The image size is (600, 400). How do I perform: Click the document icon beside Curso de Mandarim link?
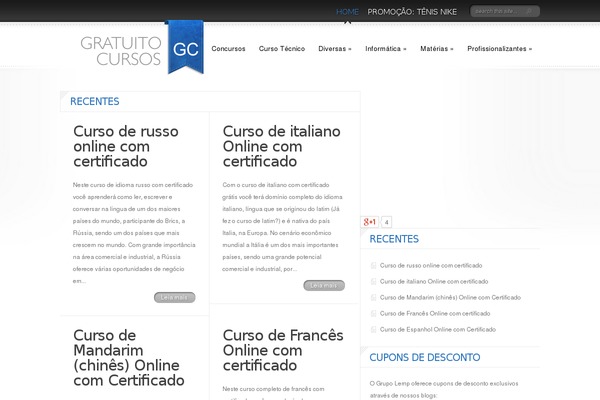tap(373, 297)
